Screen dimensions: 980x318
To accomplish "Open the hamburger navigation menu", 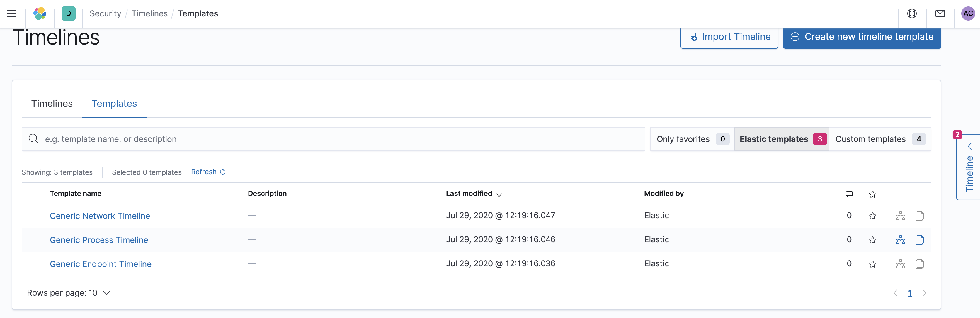I will (x=12, y=14).
